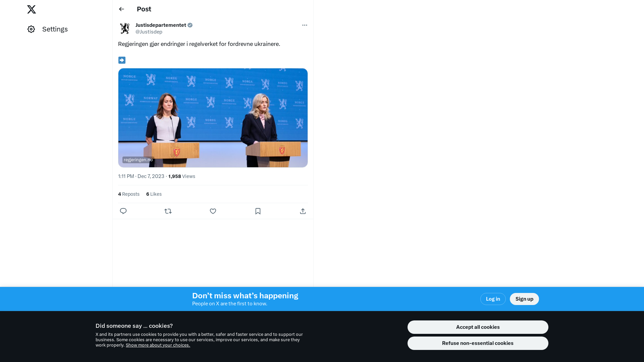Viewport: 644px width, 362px height.
Task: Accept all cookies
Action: (x=478, y=327)
